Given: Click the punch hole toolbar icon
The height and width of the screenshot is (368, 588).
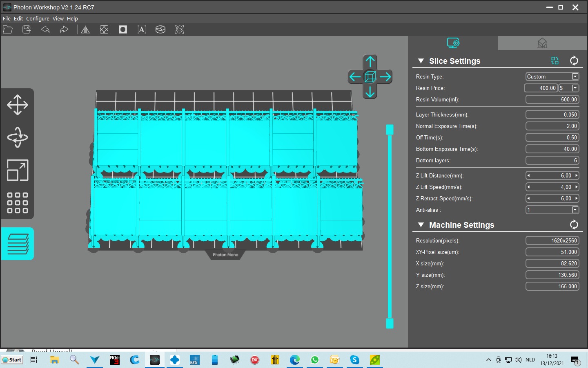Looking at the screenshot, I should tap(123, 29).
